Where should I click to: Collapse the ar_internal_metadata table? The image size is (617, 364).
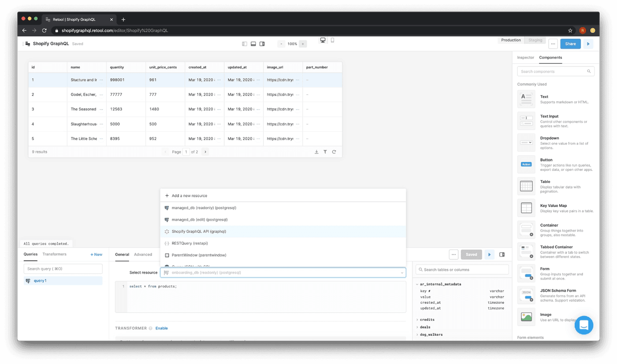tap(417, 284)
